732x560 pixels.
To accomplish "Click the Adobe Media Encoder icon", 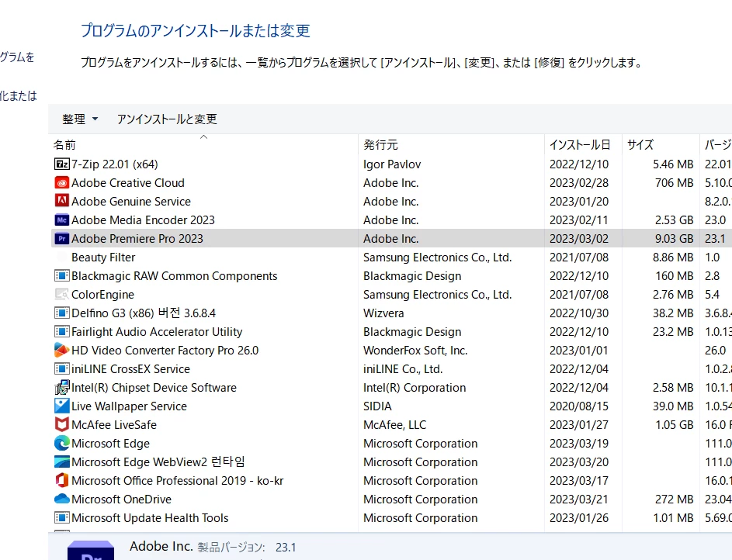I will (x=61, y=220).
